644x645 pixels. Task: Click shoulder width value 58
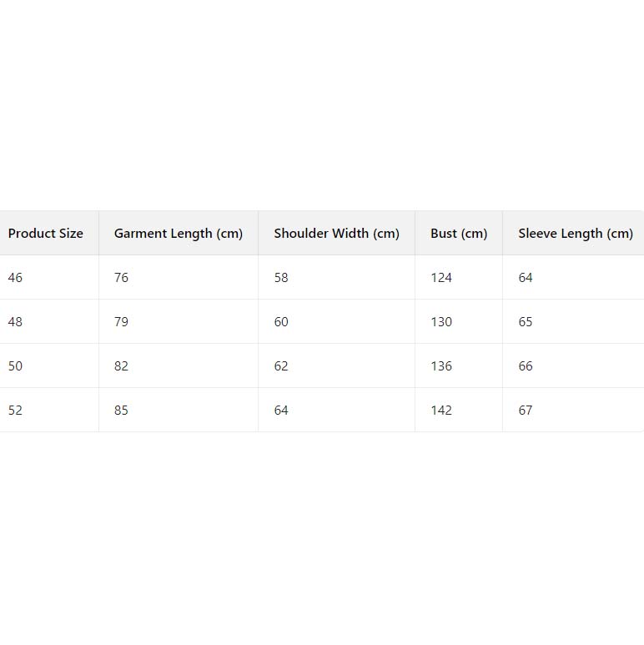click(x=281, y=278)
